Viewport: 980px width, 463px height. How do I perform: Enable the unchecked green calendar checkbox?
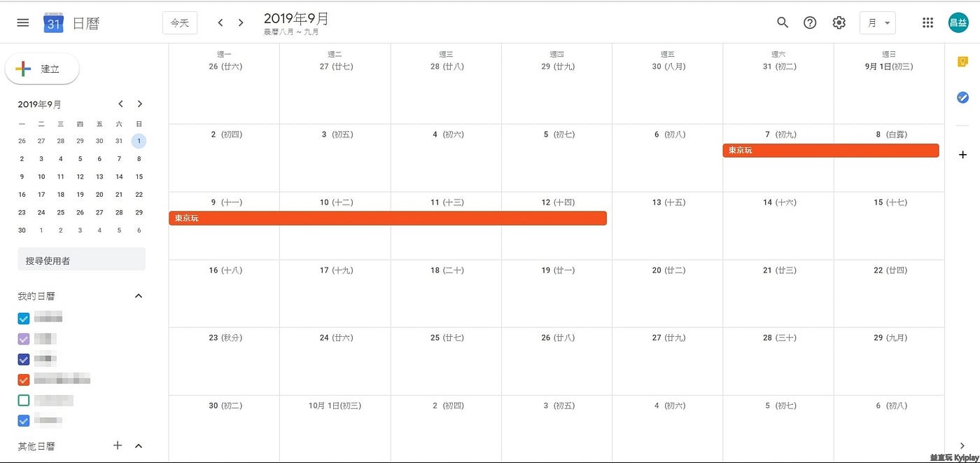(24, 401)
